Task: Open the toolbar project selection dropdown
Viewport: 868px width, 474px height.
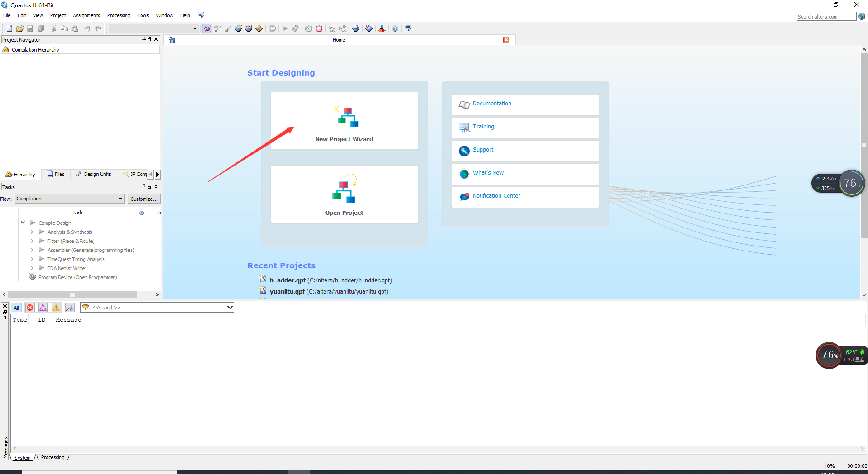Action: click(154, 28)
